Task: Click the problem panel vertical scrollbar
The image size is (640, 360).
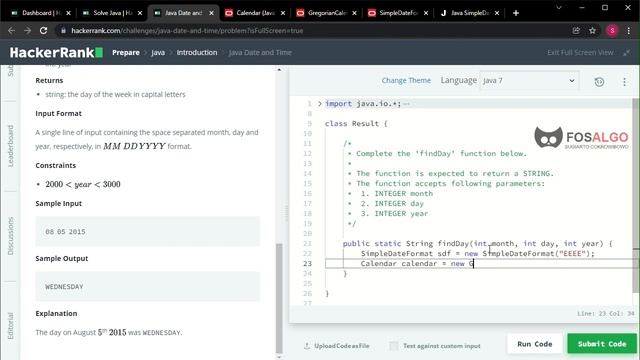Action: [279, 298]
